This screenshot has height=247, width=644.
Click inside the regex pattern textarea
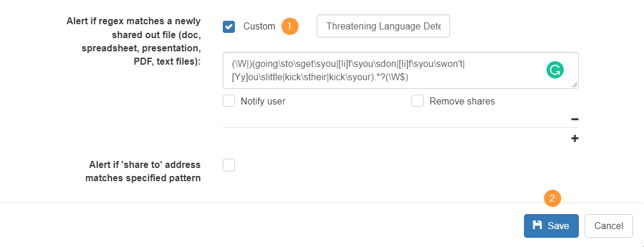400,70
